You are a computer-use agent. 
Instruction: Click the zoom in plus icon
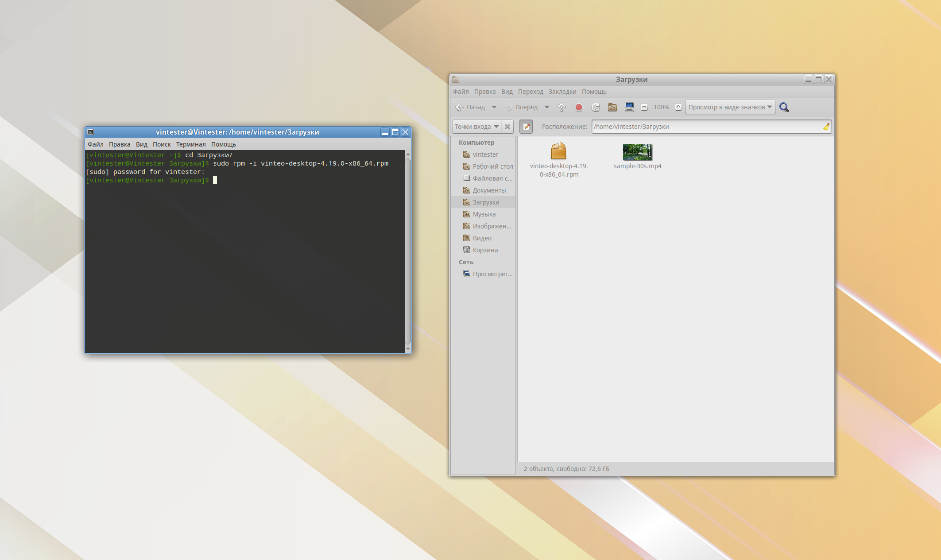678,107
